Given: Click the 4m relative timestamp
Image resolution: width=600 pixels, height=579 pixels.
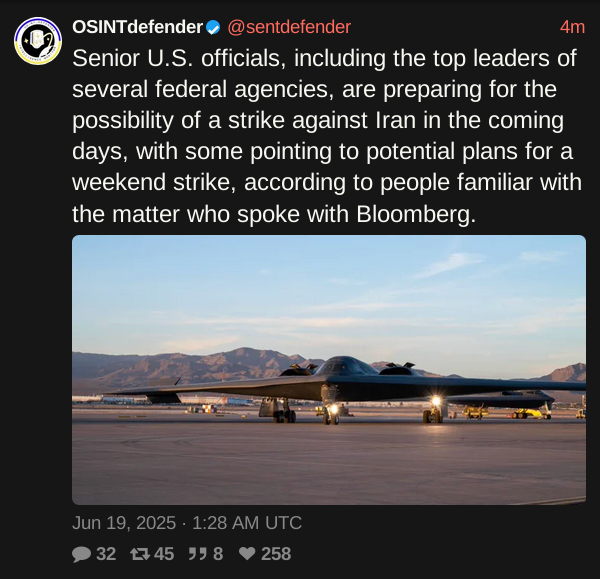Looking at the screenshot, I should coord(572,27).
